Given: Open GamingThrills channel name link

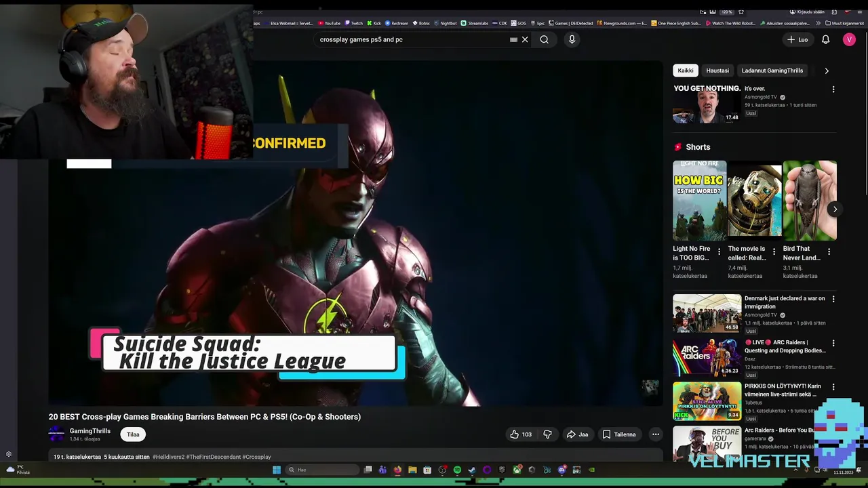Looking at the screenshot, I should (90, 431).
